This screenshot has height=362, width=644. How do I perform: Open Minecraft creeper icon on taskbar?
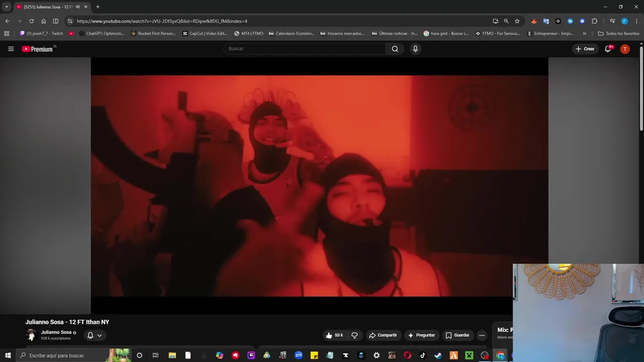[469, 355]
